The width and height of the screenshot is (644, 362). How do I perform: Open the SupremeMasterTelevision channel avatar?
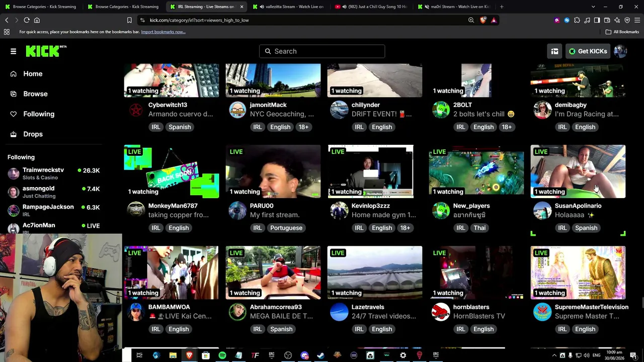[542, 312]
